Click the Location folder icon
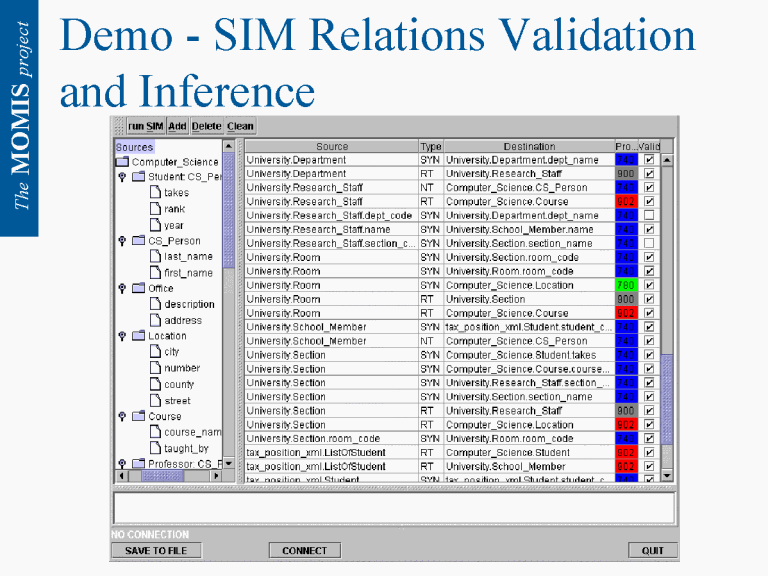Screen dimensions: 768x576 click(x=138, y=336)
